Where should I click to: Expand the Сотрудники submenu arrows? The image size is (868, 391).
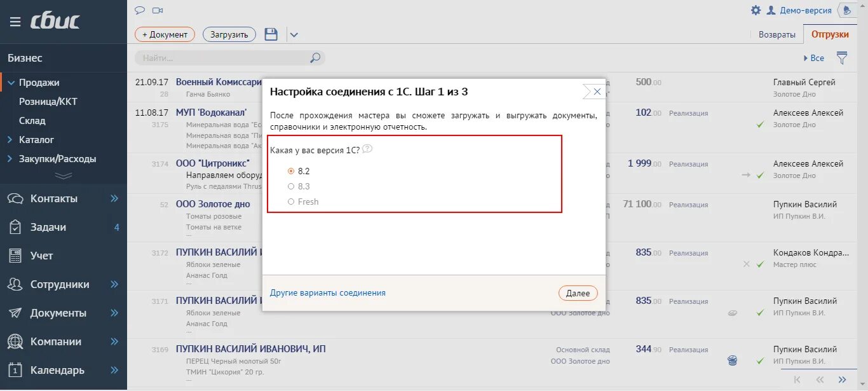[x=114, y=284]
